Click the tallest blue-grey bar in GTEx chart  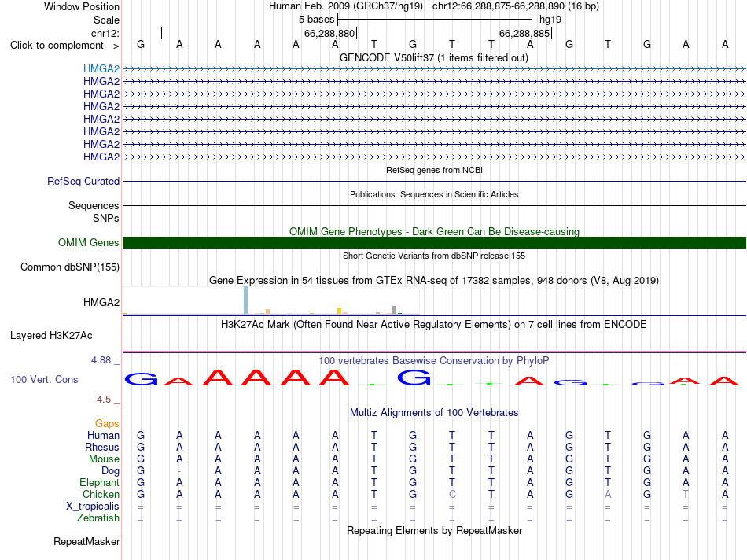point(245,300)
